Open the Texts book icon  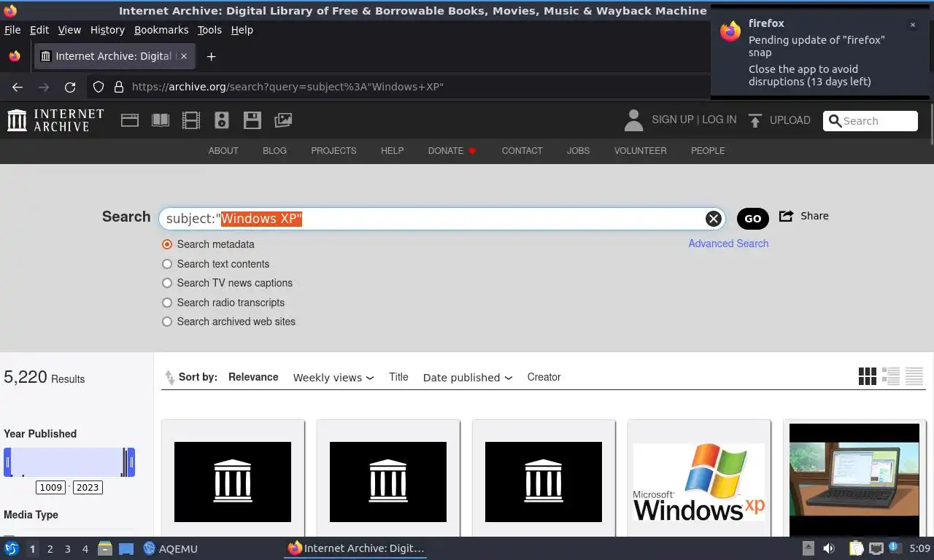161,120
